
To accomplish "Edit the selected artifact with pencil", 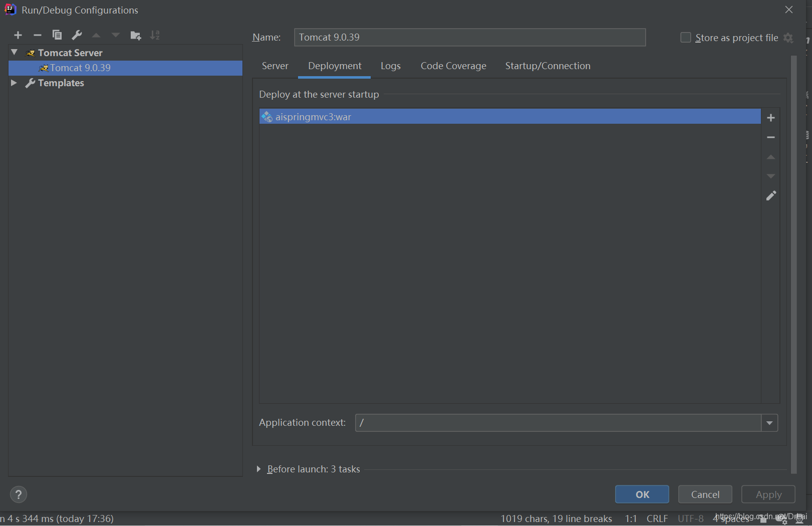I will (771, 196).
